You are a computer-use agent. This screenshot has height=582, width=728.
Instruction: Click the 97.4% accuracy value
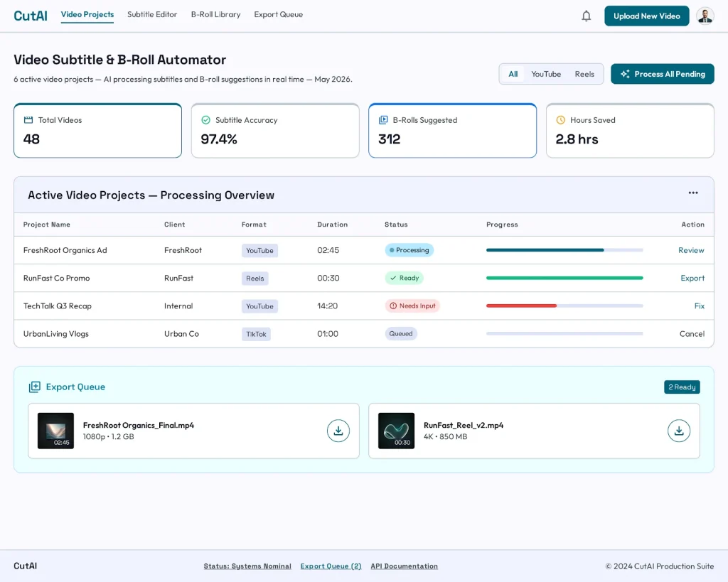point(219,139)
